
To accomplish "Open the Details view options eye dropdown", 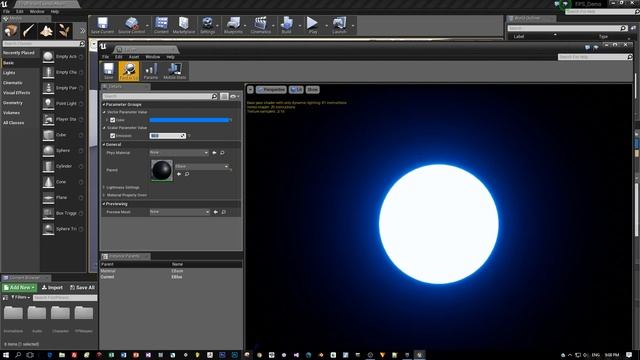I will [235, 96].
